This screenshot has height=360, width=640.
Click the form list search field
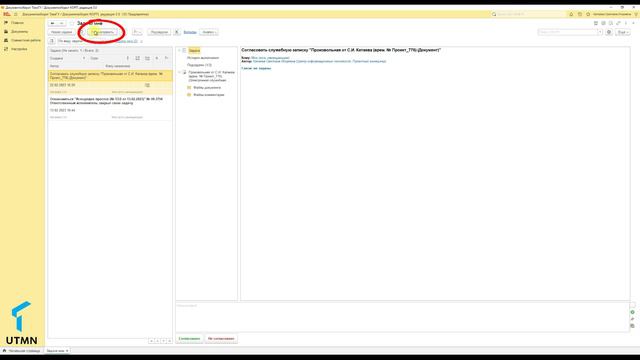(567, 32)
